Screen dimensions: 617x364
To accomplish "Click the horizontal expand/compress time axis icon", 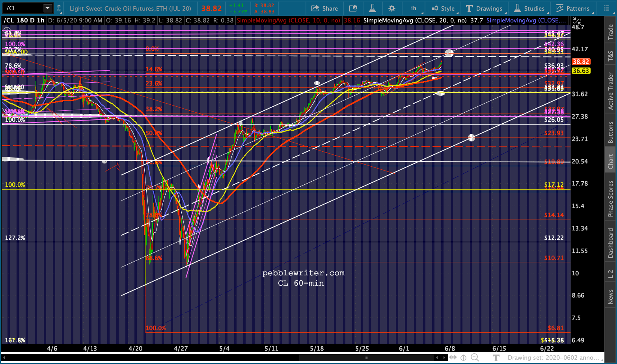I will pyautogui.click(x=453, y=358).
